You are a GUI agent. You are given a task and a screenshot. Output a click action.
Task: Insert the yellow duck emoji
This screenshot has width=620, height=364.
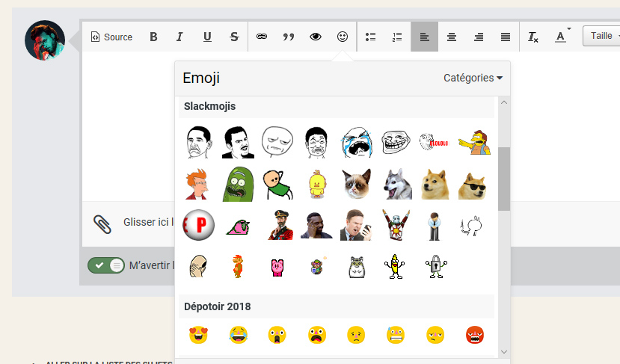(317, 184)
